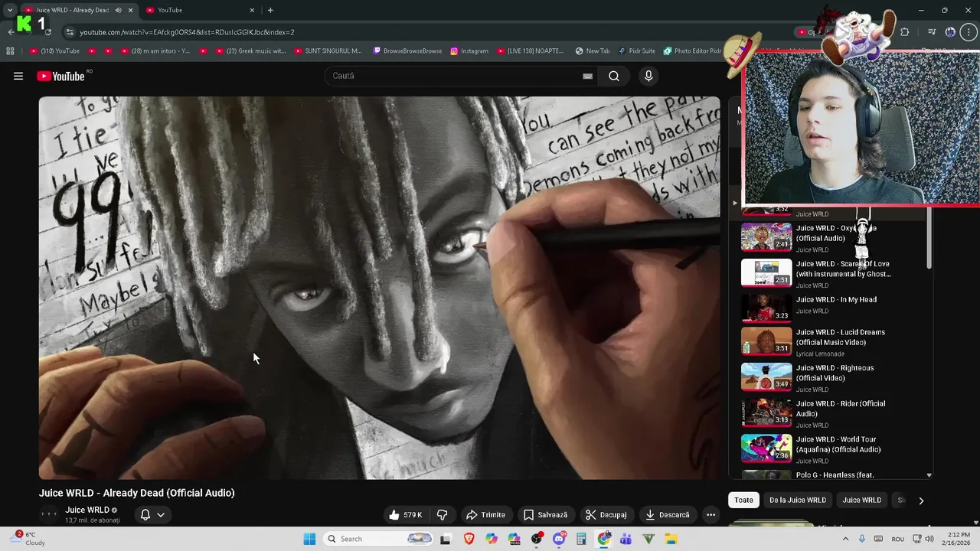Open Juice WRLD channel name link
980x551 pixels.
(87, 510)
